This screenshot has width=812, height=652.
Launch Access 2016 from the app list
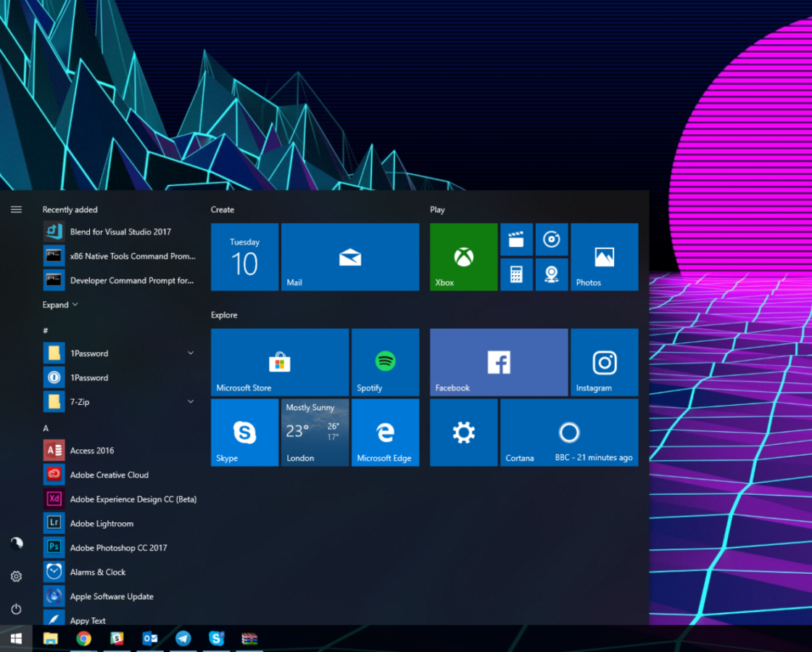point(90,450)
